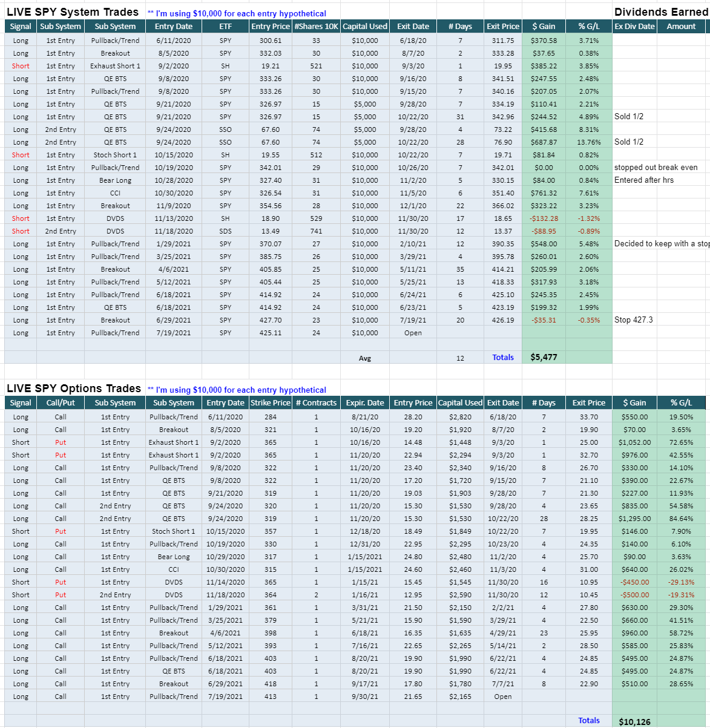Select the 'Call/Put' column header

tap(61, 402)
